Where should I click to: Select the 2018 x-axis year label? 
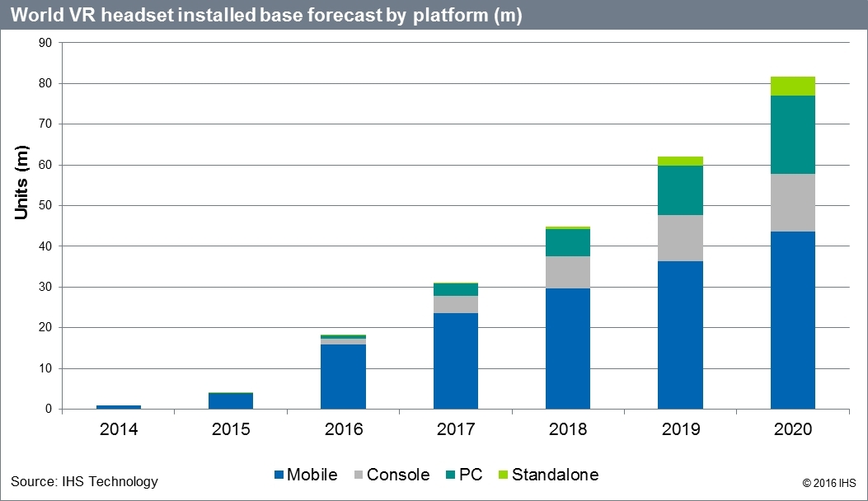[568, 430]
